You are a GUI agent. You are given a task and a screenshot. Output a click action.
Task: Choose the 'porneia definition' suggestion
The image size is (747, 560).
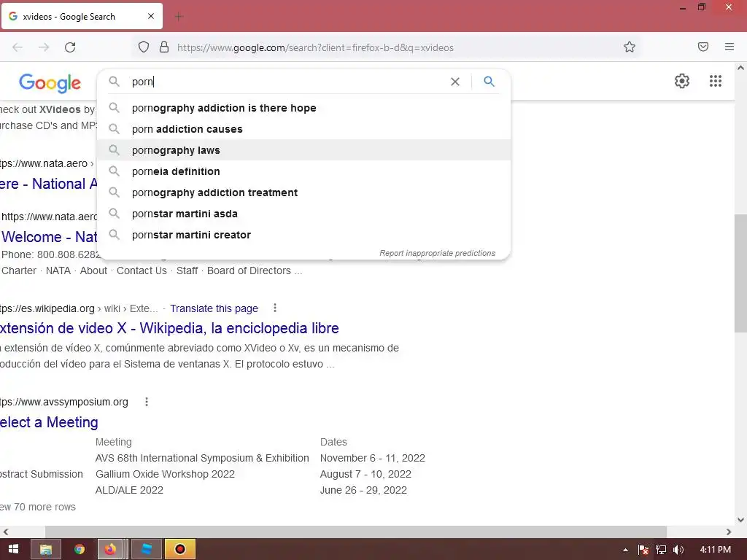[303, 171]
